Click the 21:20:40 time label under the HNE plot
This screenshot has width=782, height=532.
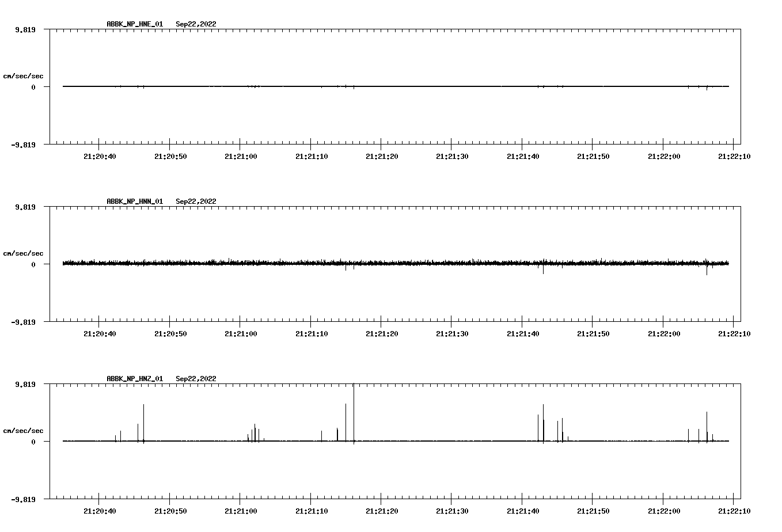point(100,156)
